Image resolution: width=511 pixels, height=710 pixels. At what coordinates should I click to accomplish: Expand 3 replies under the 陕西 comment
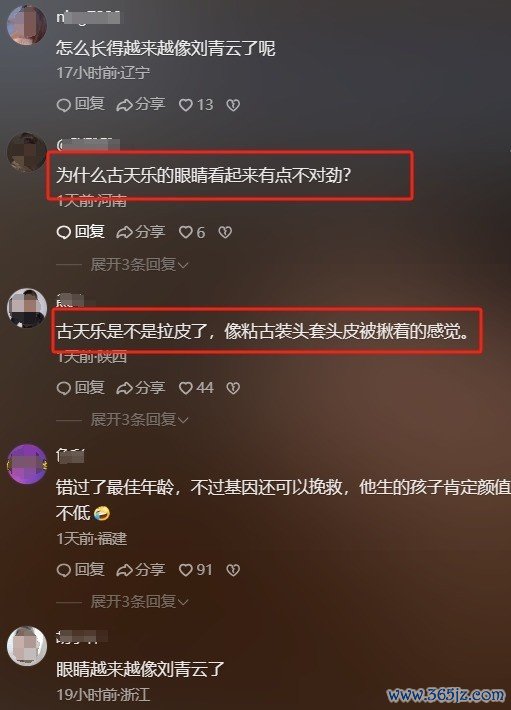coord(139,420)
